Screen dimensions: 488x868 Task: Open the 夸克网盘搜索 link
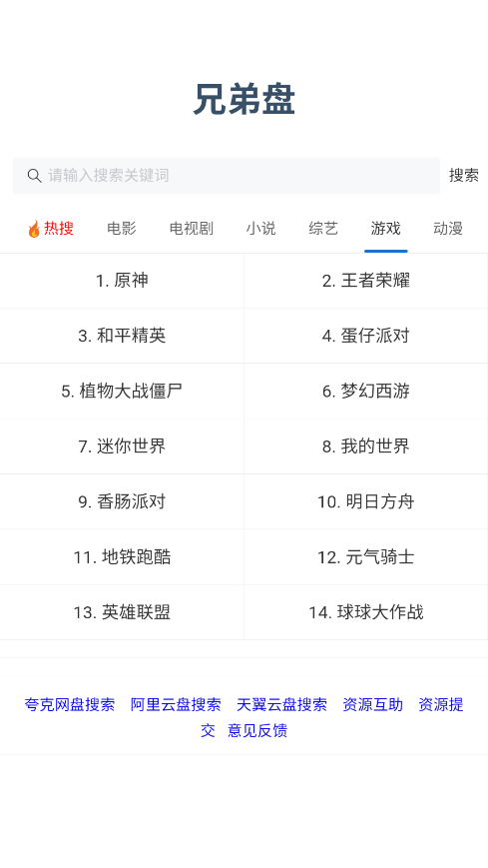pyautogui.click(x=70, y=705)
